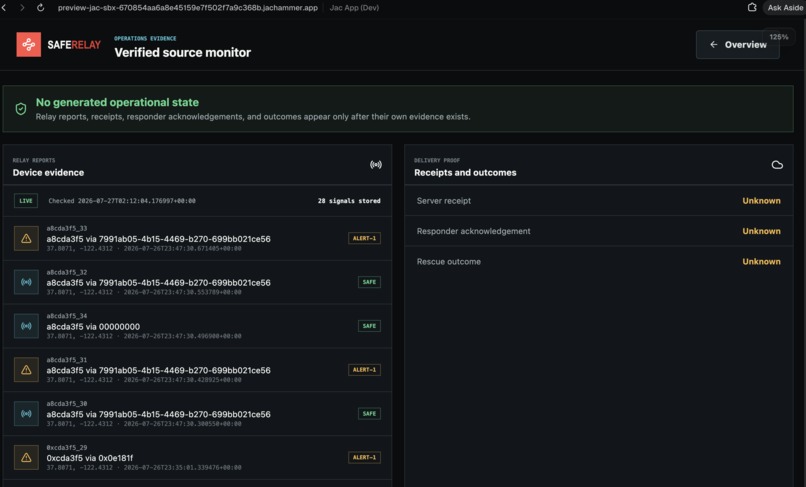This screenshot has height=487, width=806.
Task: Click the green shield check icon
Action: [x=21, y=109]
